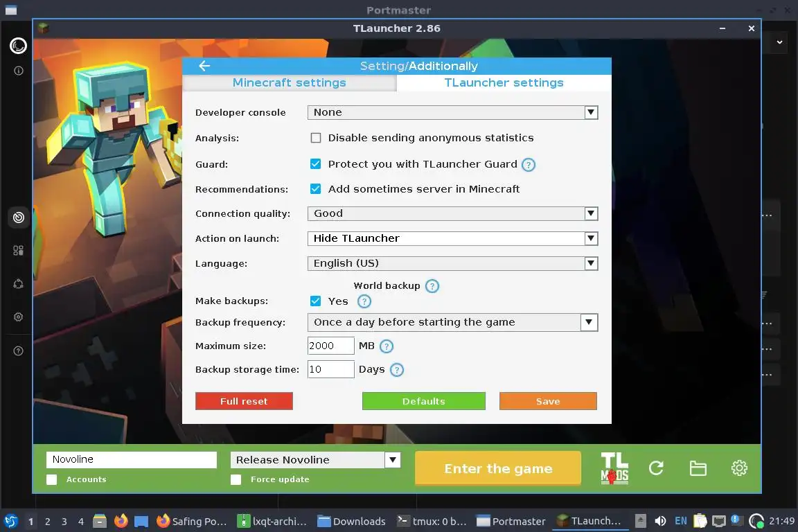Switch to the Downloads taskbar window
The width and height of the screenshot is (798, 532).
[x=352, y=522]
